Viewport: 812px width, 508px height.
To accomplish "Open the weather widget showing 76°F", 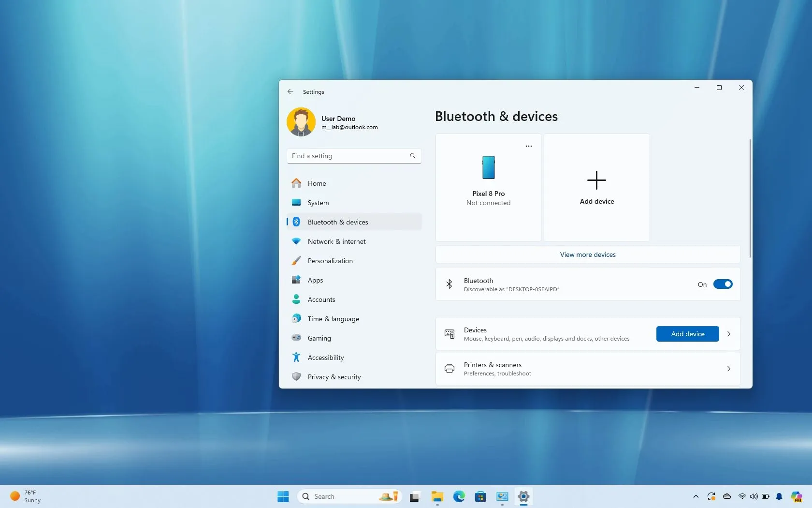I will click(x=26, y=496).
